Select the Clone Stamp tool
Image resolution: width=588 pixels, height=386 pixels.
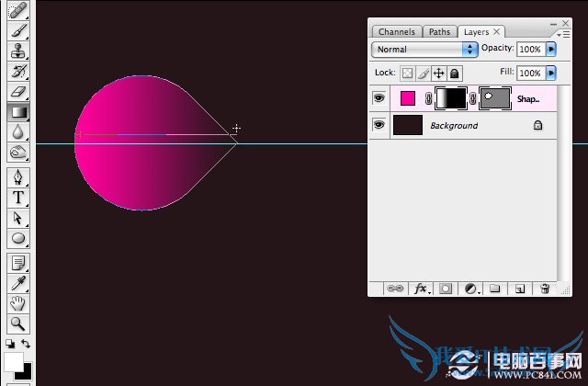(18, 51)
